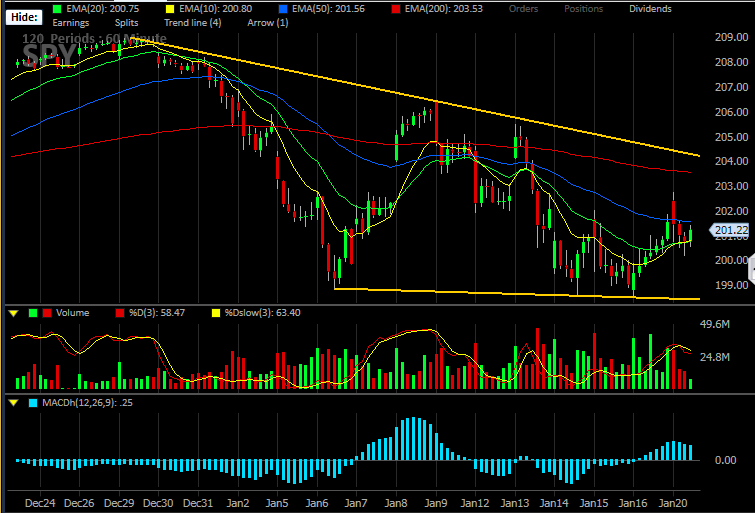
Task: Toggle Dividends display in legend
Action: (x=650, y=9)
